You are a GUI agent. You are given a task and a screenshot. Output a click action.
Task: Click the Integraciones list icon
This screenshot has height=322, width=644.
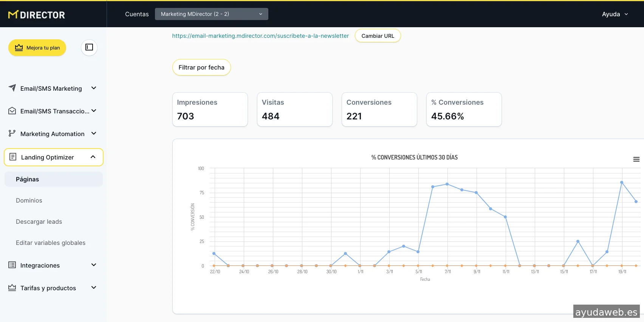click(12, 265)
